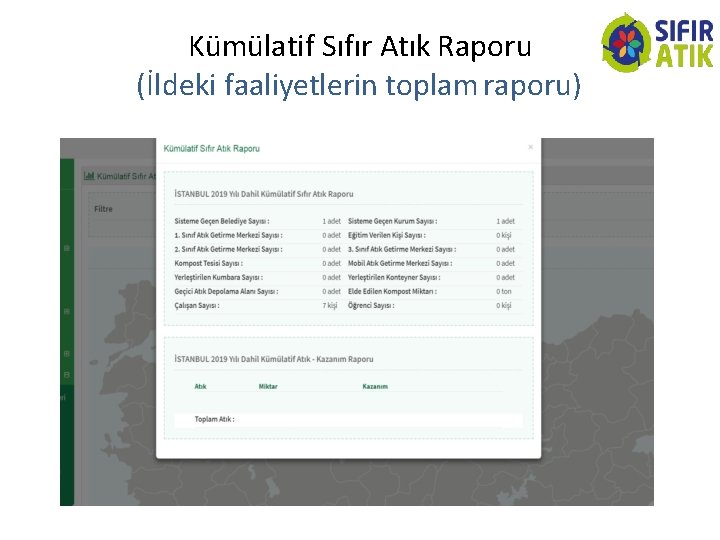Viewport: 720px width, 540px height.
Task: Open the Filtre panel behind the dialog
Action: pos(103,209)
